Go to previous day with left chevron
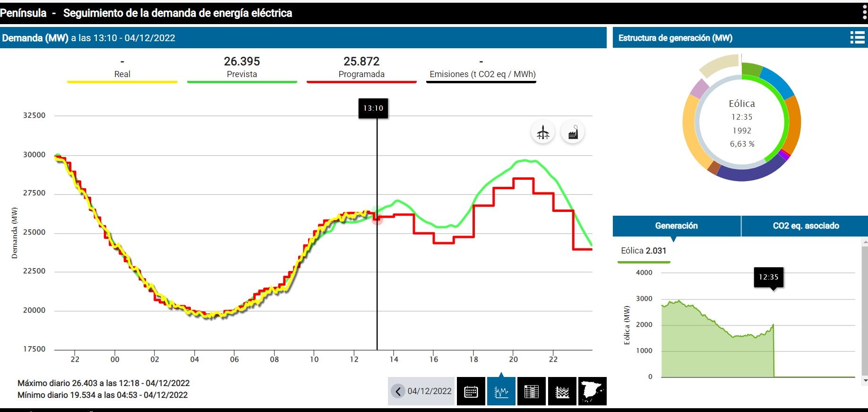 [398, 391]
